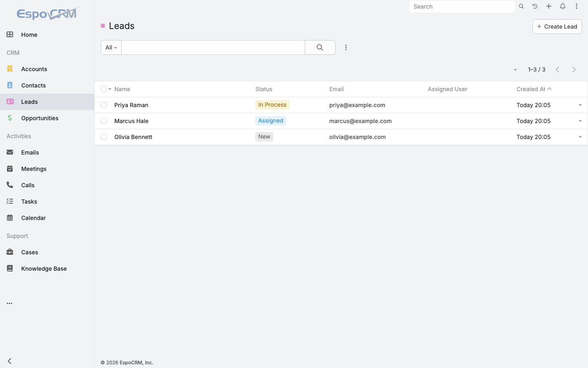This screenshot has height=368, width=588.
Task: Focus the Leads filter text field
Action: [213, 47]
